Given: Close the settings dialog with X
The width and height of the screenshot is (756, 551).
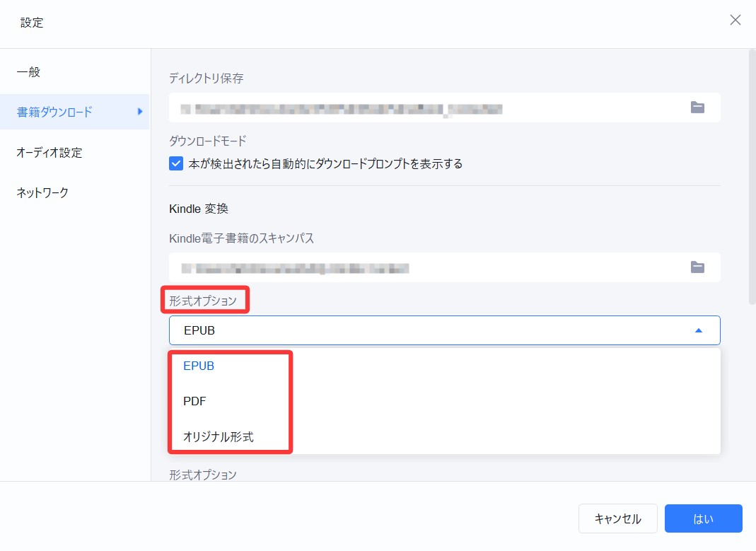Looking at the screenshot, I should click(735, 20).
